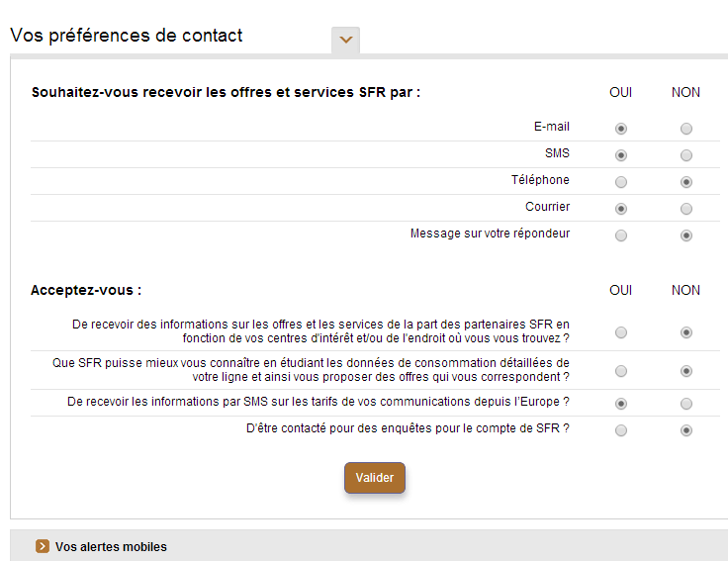Screen dimensions: 728x561
Task: Choose OUI for enquêtes SFR contact
Action: click(x=621, y=430)
